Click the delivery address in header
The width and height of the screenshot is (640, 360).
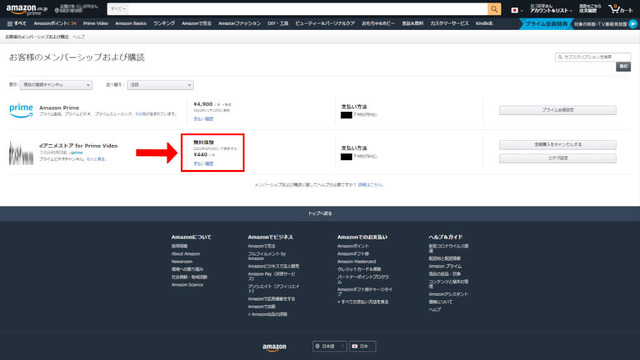pyautogui.click(x=76, y=9)
